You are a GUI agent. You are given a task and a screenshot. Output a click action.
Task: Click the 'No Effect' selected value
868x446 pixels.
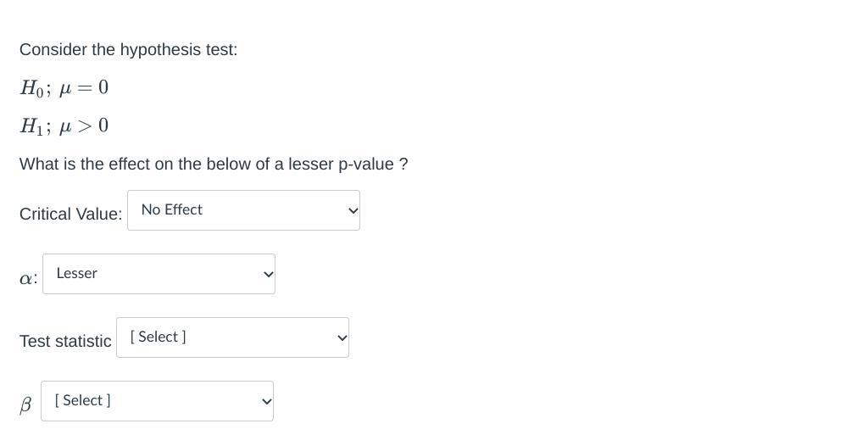(x=172, y=209)
